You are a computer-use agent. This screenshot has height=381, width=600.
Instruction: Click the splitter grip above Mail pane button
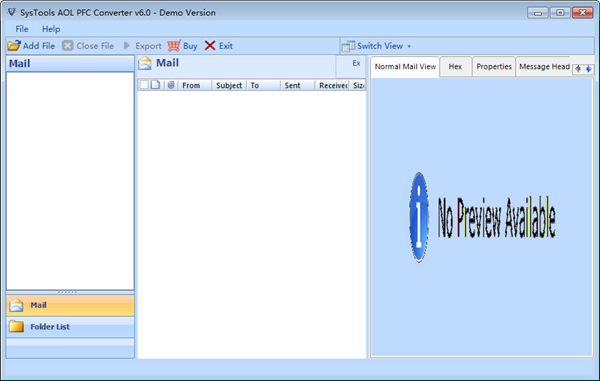pyautogui.click(x=67, y=292)
